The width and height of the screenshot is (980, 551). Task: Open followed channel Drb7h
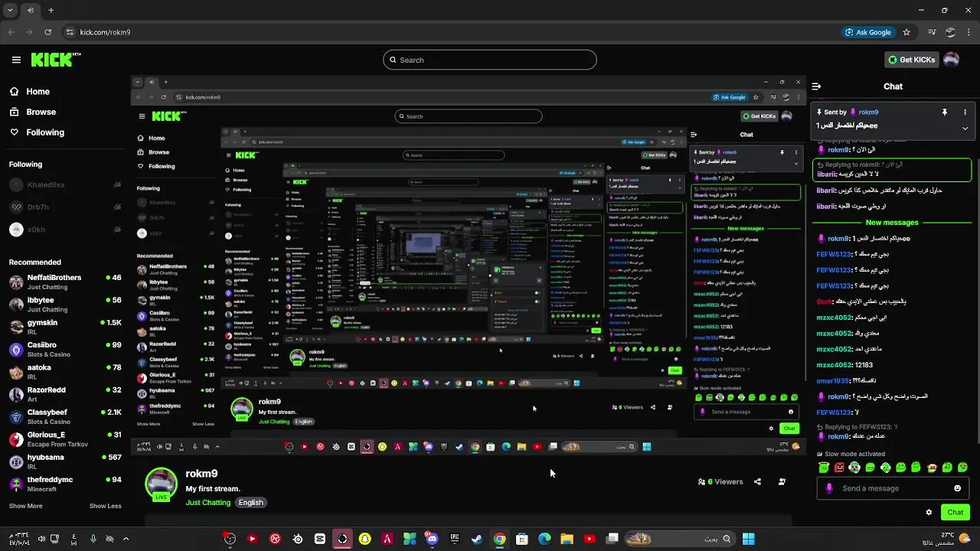(65, 207)
